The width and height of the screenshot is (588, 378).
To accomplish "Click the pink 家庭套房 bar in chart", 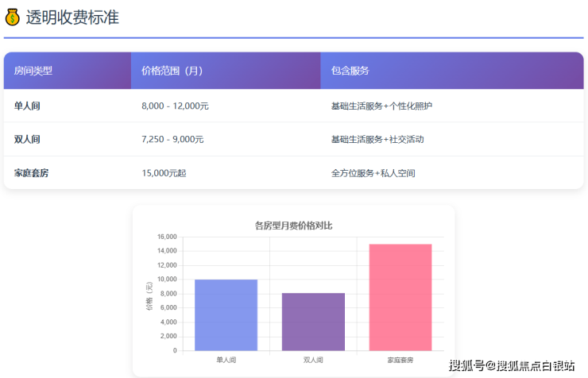I will coord(400,297).
